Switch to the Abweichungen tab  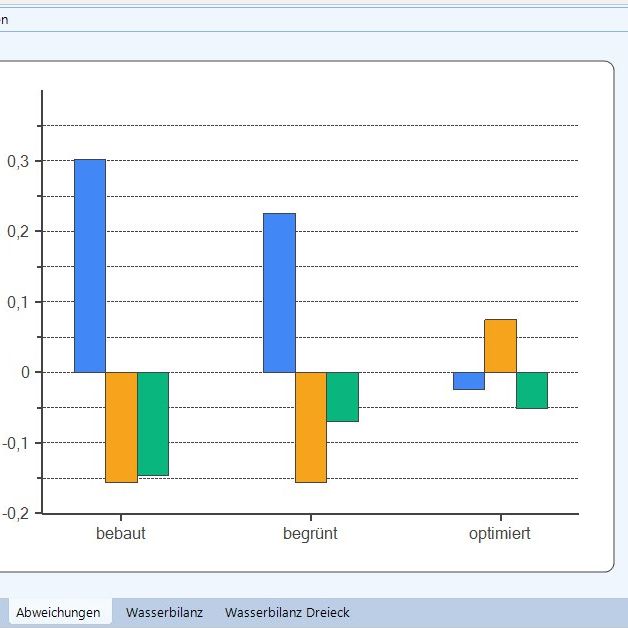[x=58, y=612]
